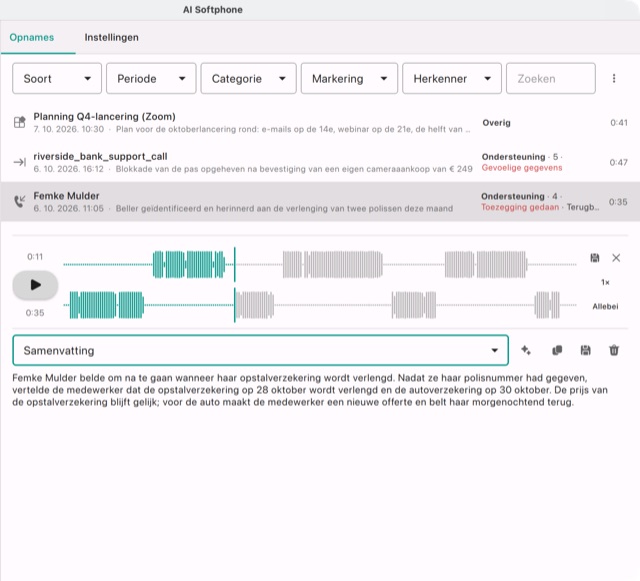Viewport: 640px width, 581px height.
Task: Save the summary with the floppy icon
Action: 586,350
